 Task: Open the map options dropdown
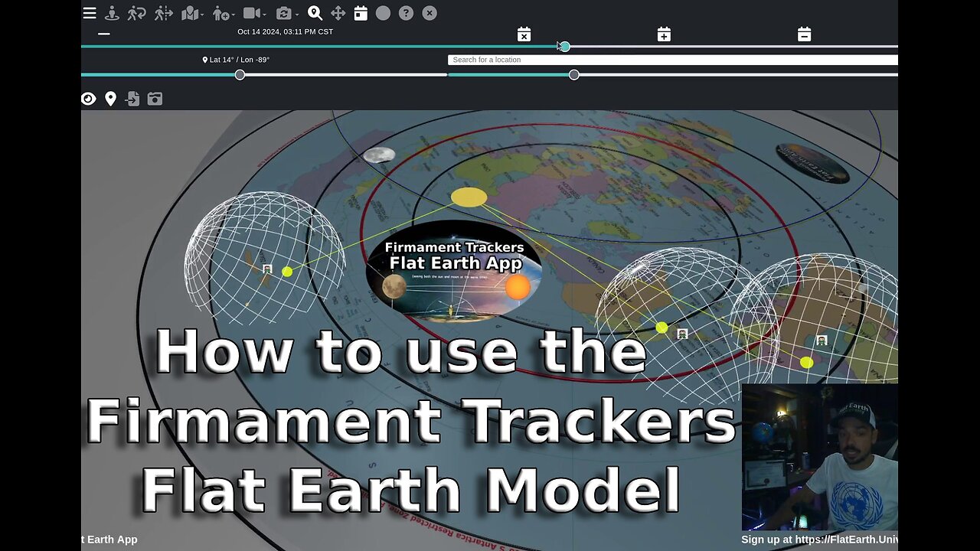(192, 13)
